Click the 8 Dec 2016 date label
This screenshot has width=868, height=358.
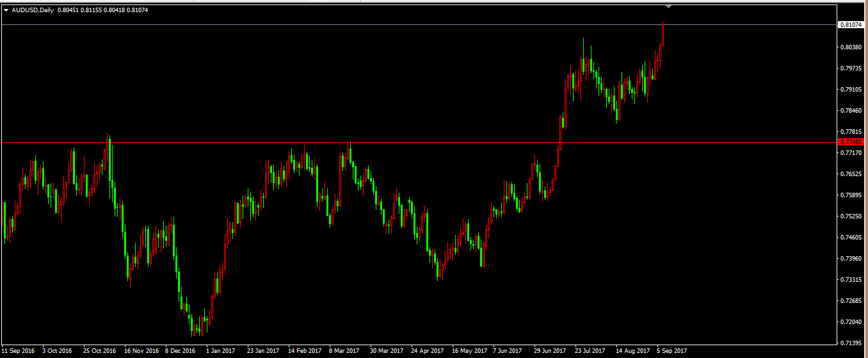(181, 351)
